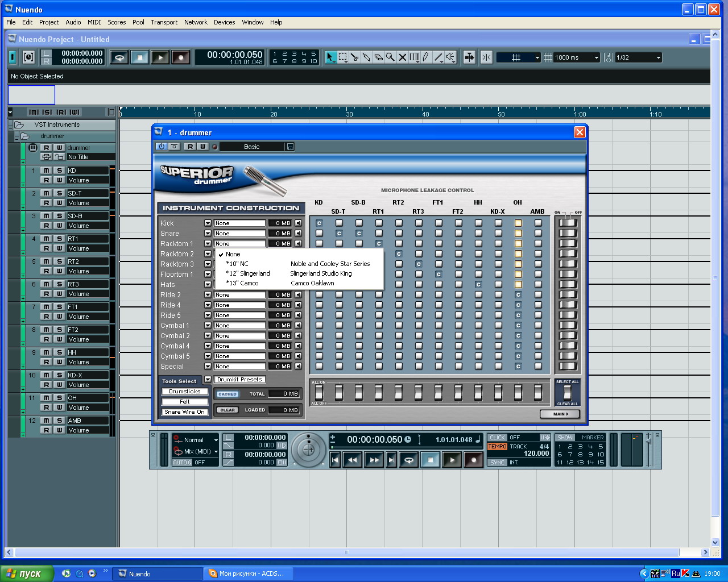Open the File menu
This screenshot has width=728, height=582.
[x=11, y=22]
